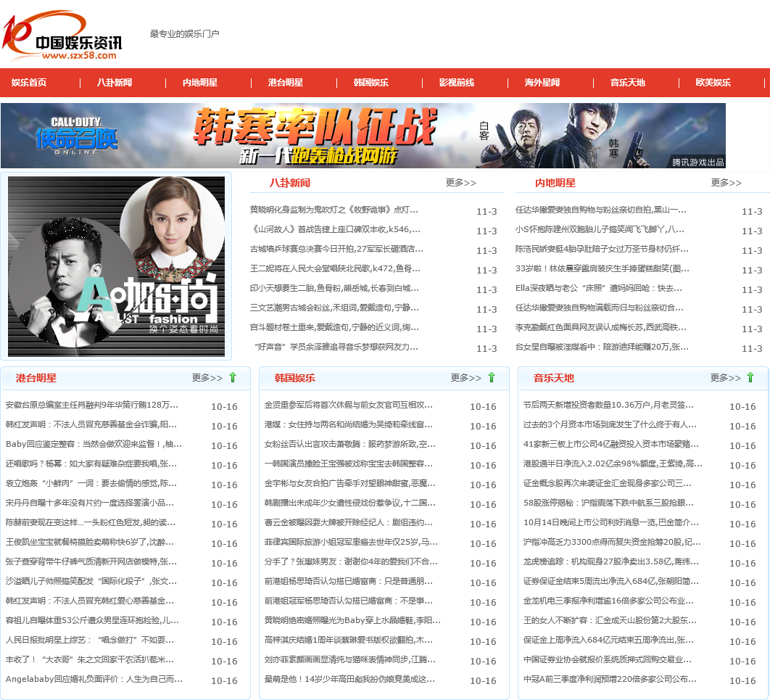This screenshot has height=700, width=770.
Task: Click the 中国娱乐资讯 site logo
Action: tap(62, 36)
